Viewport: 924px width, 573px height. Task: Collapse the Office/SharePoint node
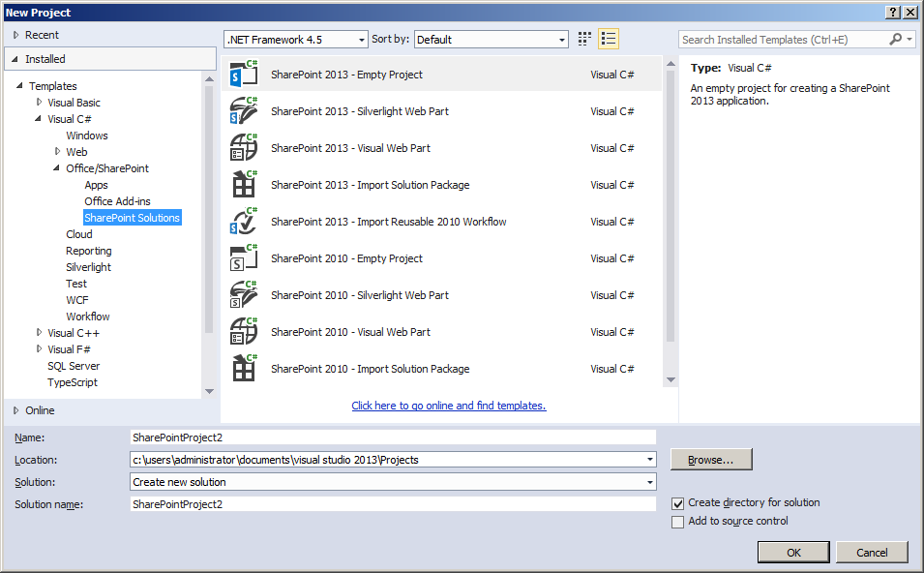[56, 168]
